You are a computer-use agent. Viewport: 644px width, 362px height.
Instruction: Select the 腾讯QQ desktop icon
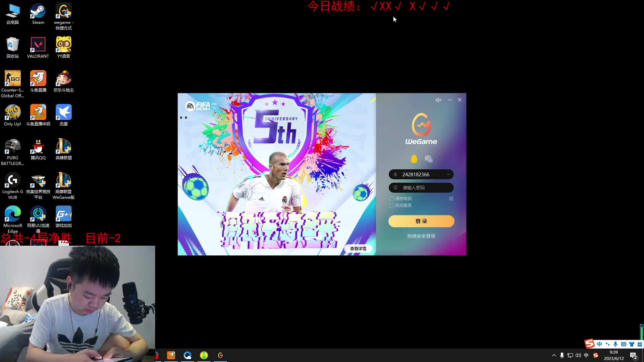click(x=38, y=149)
